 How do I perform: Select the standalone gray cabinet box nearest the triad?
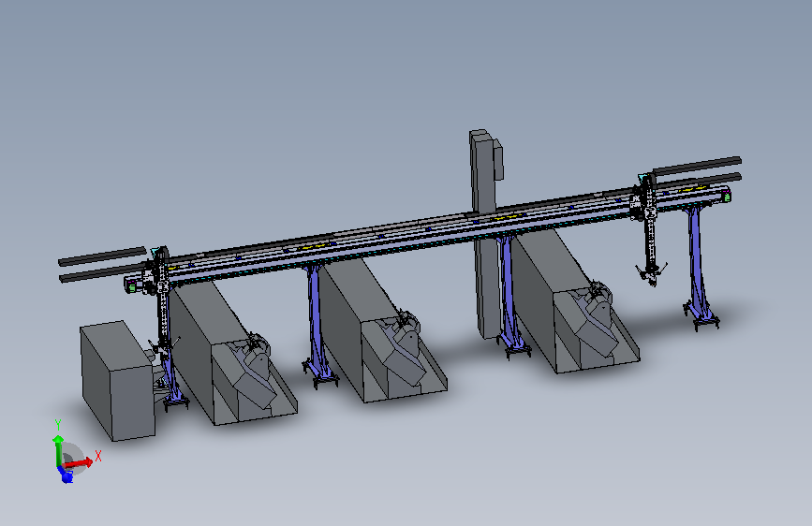[118, 381]
